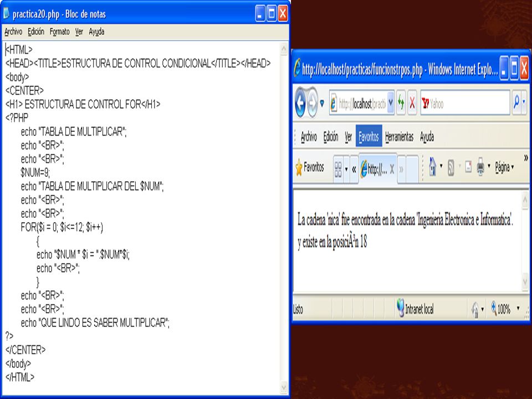
Task: Click the '</CENTER>' closing tag line
Action: tap(25, 350)
